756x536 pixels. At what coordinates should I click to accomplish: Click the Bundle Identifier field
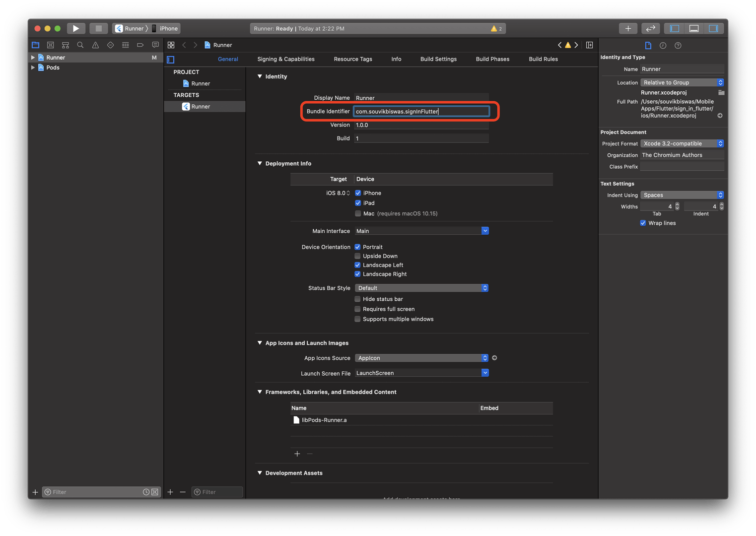pyautogui.click(x=421, y=111)
